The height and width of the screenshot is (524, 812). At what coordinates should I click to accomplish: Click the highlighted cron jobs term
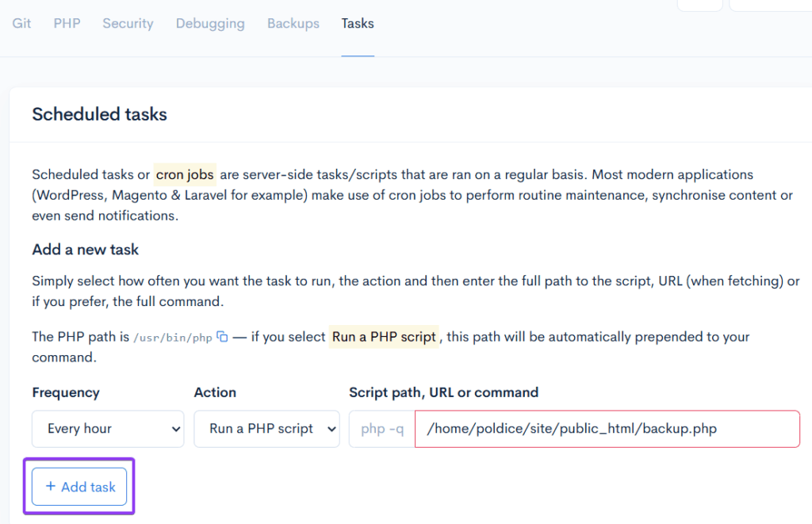pyautogui.click(x=185, y=174)
